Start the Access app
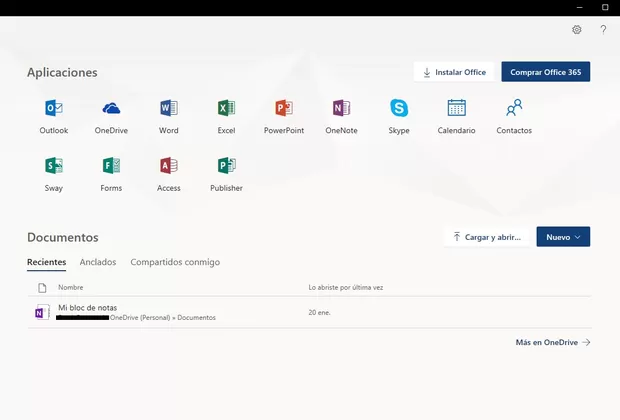This screenshot has height=420, width=620. [x=169, y=174]
